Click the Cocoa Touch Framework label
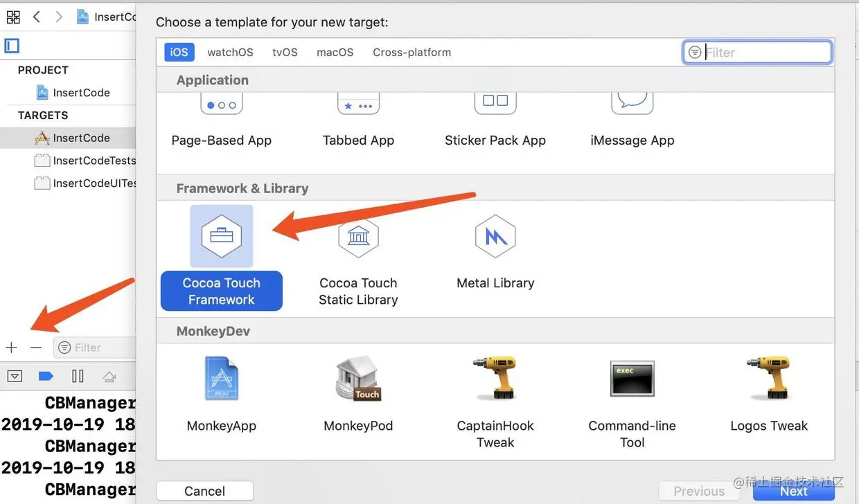This screenshot has height=504, width=859. point(222,291)
